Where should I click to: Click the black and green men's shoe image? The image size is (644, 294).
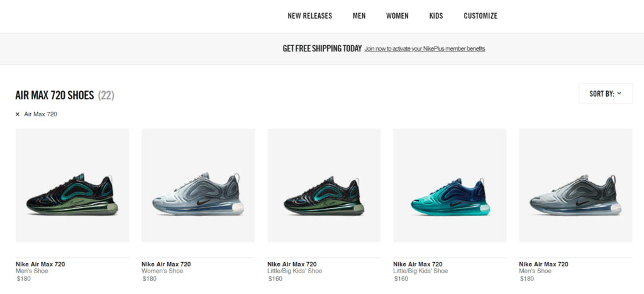[x=72, y=185]
